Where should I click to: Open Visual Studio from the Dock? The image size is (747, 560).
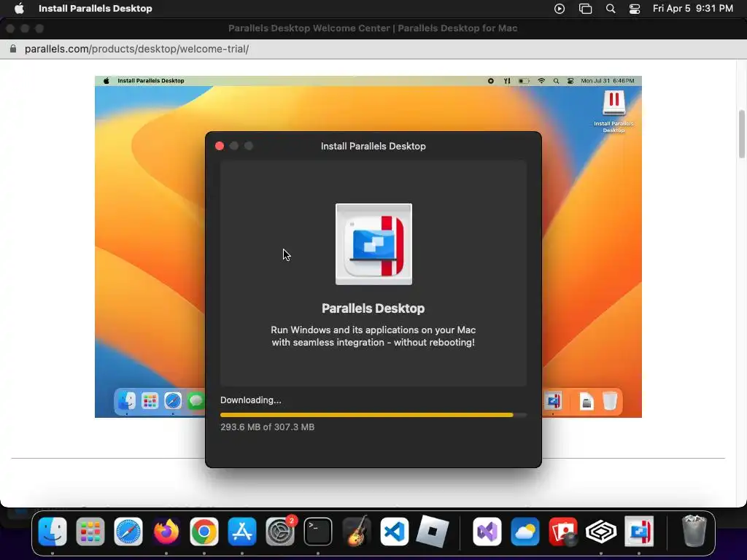click(487, 532)
